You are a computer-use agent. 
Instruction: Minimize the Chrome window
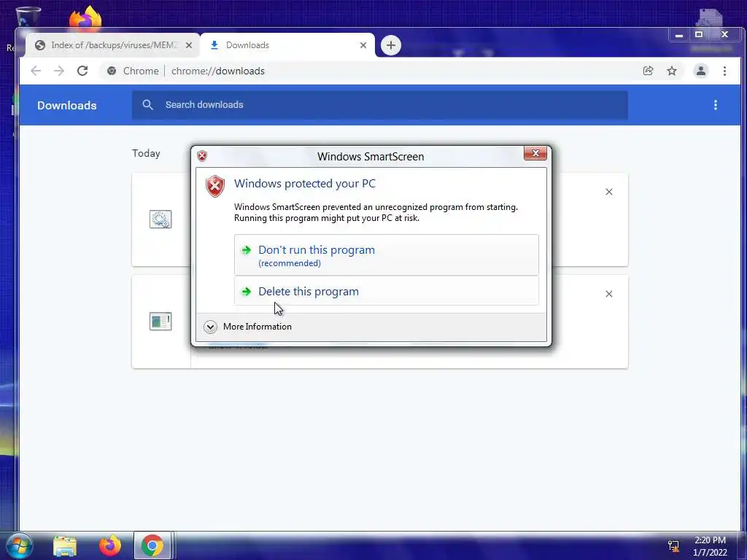tap(679, 34)
